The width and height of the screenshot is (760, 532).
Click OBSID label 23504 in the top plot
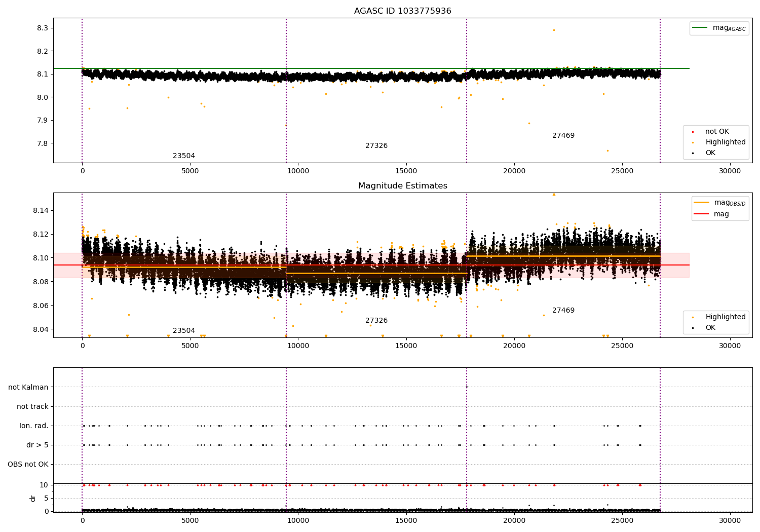[x=184, y=156]
